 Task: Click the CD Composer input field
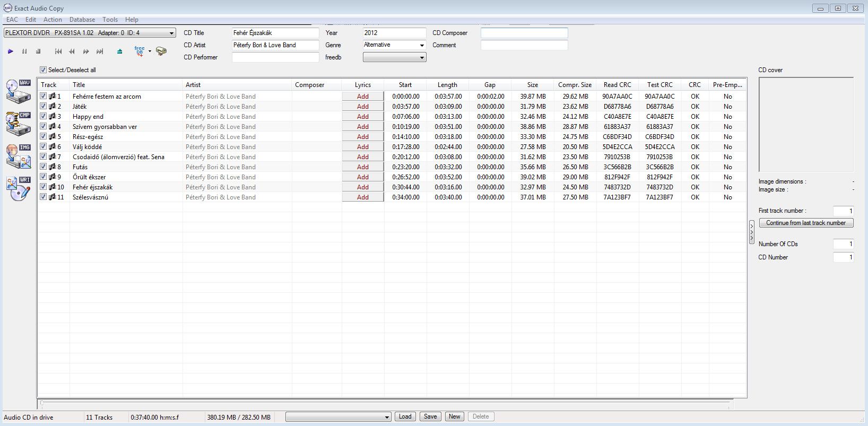pos(524,33)
